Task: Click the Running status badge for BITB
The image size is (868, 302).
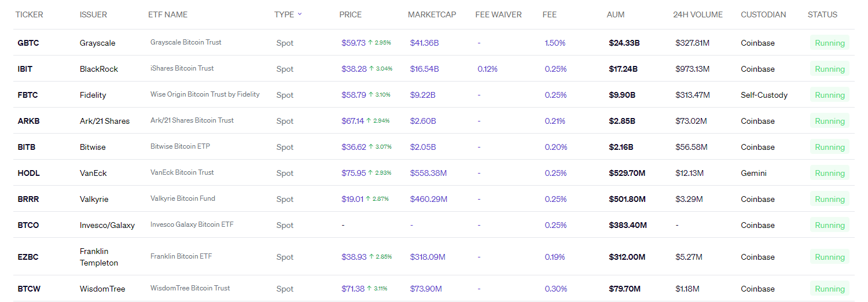Action: pyautogui.click(x=829, y=147)
